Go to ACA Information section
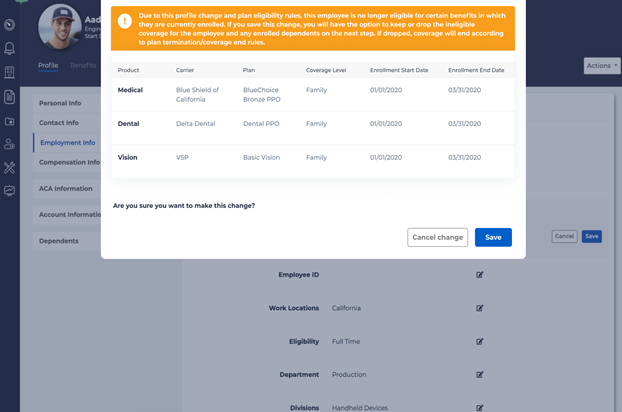Screen dimensions: 622x412 click(66, 188)
